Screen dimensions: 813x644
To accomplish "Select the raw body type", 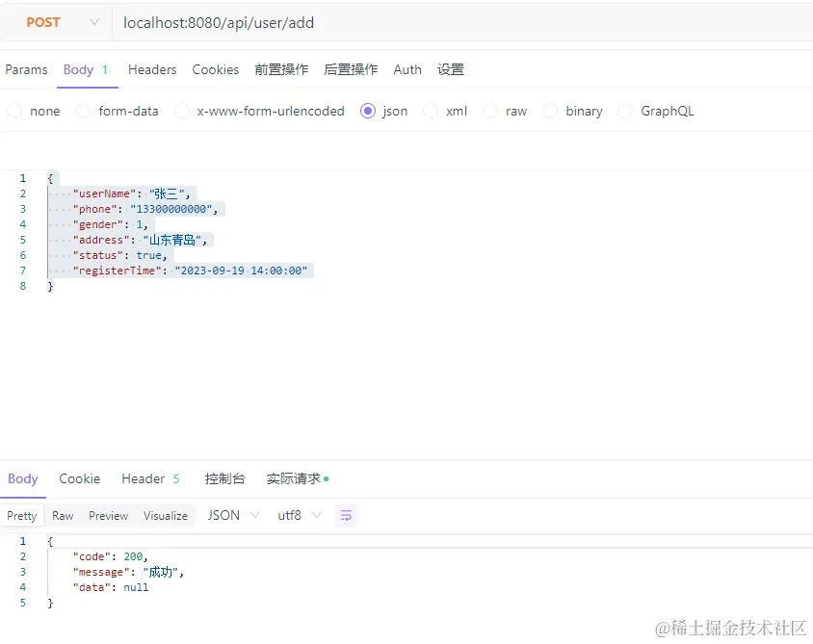I will click(x=505, y=111).
